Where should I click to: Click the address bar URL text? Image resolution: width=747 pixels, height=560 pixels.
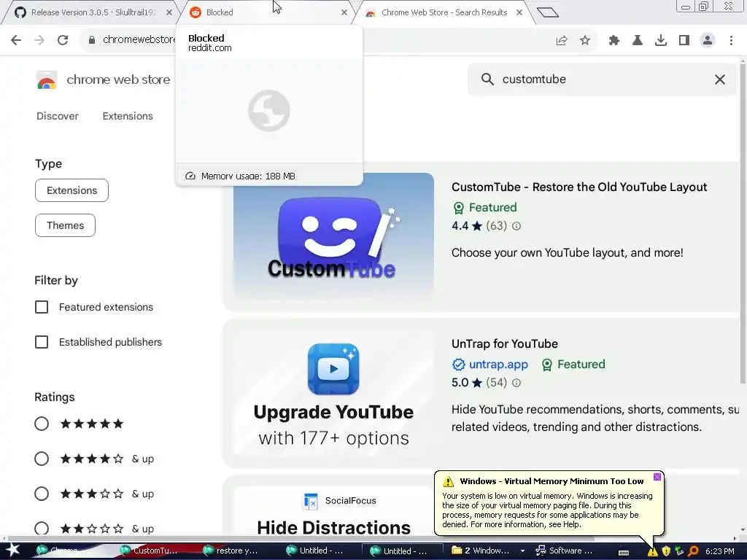tap(139, 40)
